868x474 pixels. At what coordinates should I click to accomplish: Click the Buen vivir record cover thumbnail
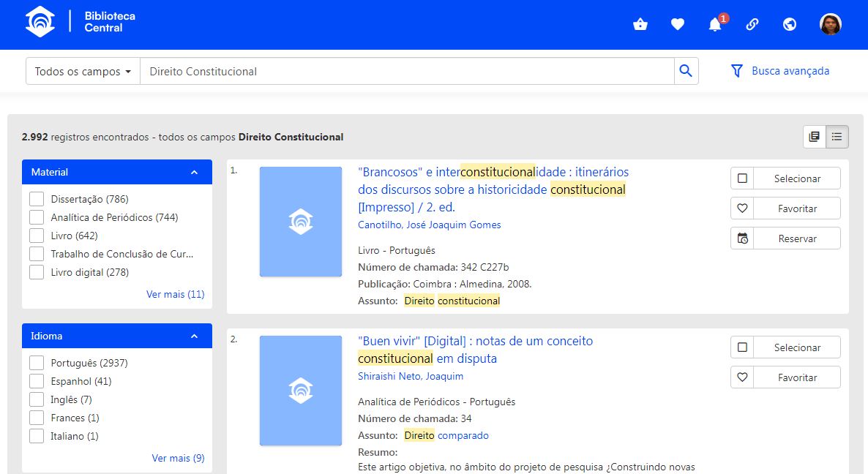click(x=301, y=391)
